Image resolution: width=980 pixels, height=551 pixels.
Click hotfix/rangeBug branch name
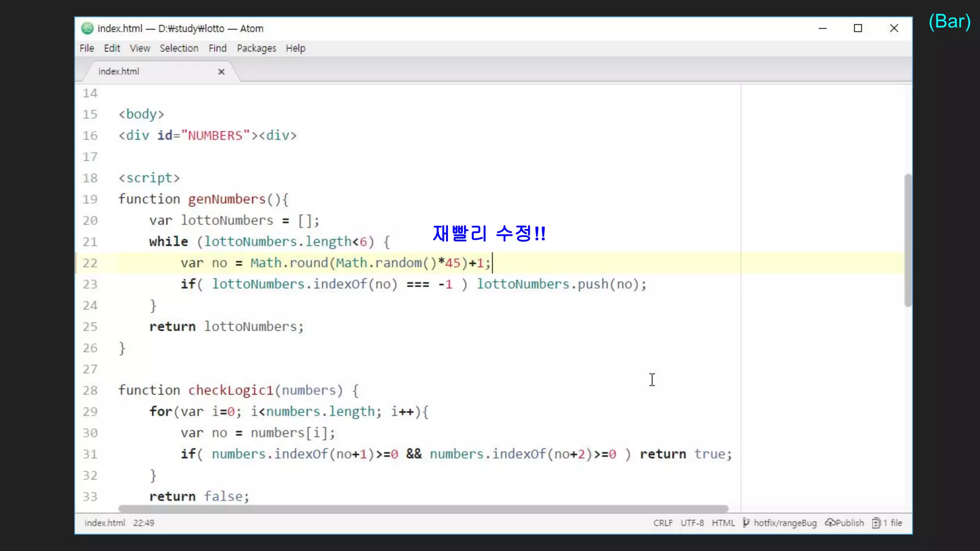785,523
